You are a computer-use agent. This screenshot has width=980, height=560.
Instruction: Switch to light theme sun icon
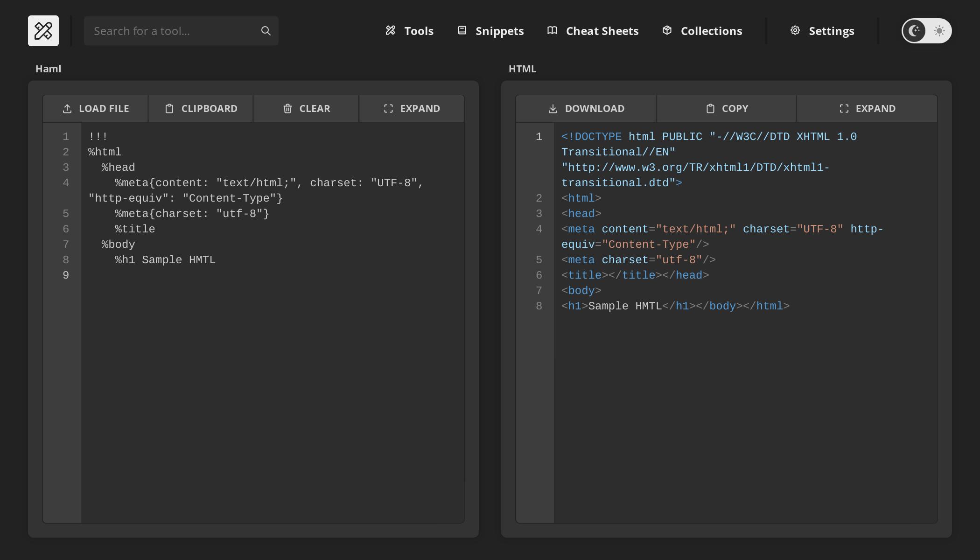[x=939, y=31]
